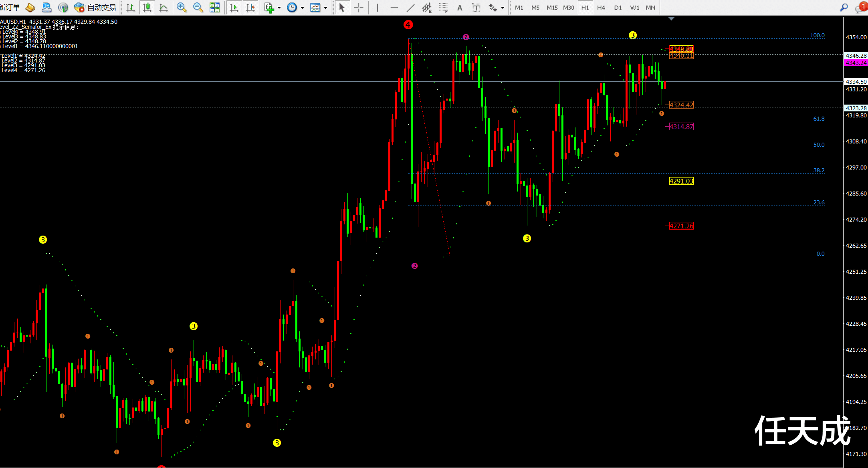This screenshot has width=868, height=468.
Task: Draw a trendline with the diagonal line tool
Action: (411, 8)
